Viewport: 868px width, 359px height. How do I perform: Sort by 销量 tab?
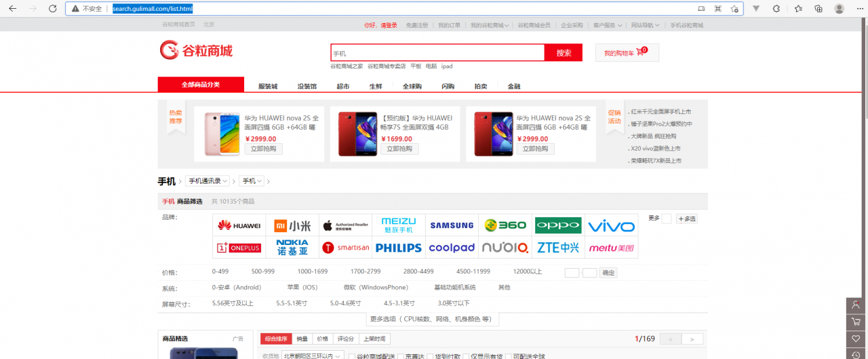[302, 339]
